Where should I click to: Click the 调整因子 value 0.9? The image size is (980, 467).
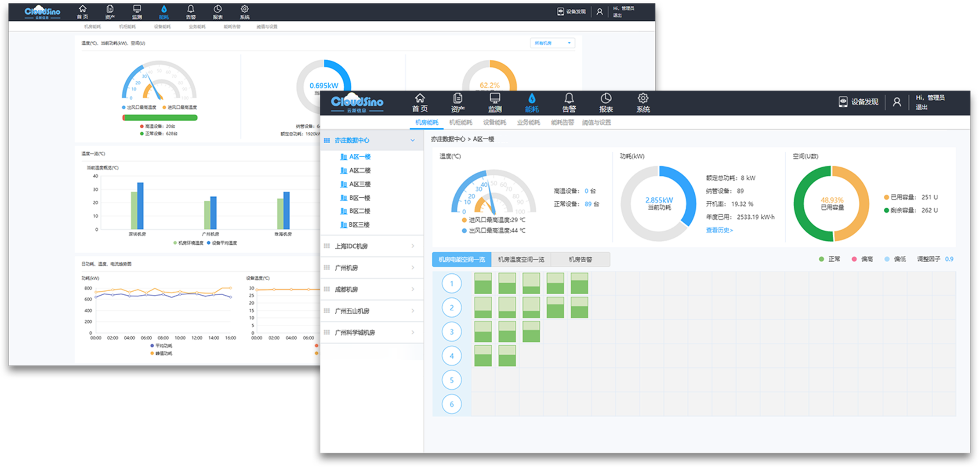coord(949,259)
